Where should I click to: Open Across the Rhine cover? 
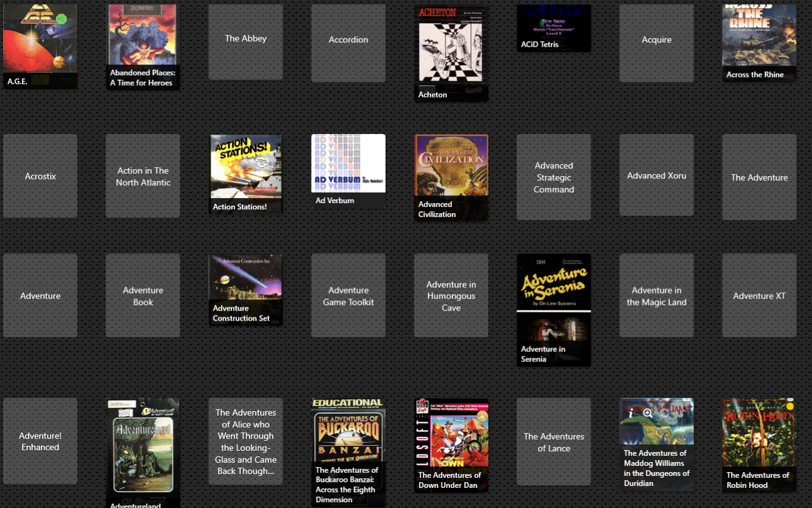click(x=759, y=43)
